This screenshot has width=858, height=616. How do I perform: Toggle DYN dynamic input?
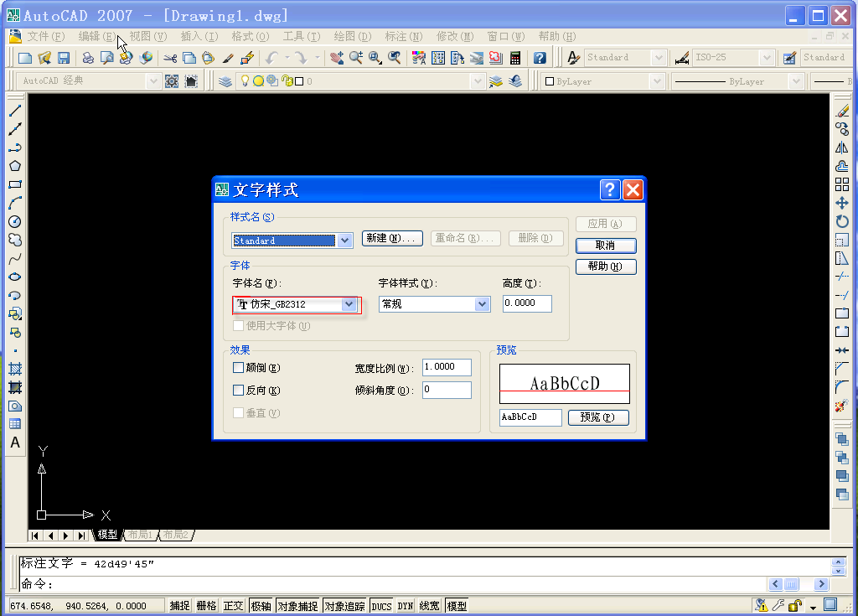[x=405, y=606]
